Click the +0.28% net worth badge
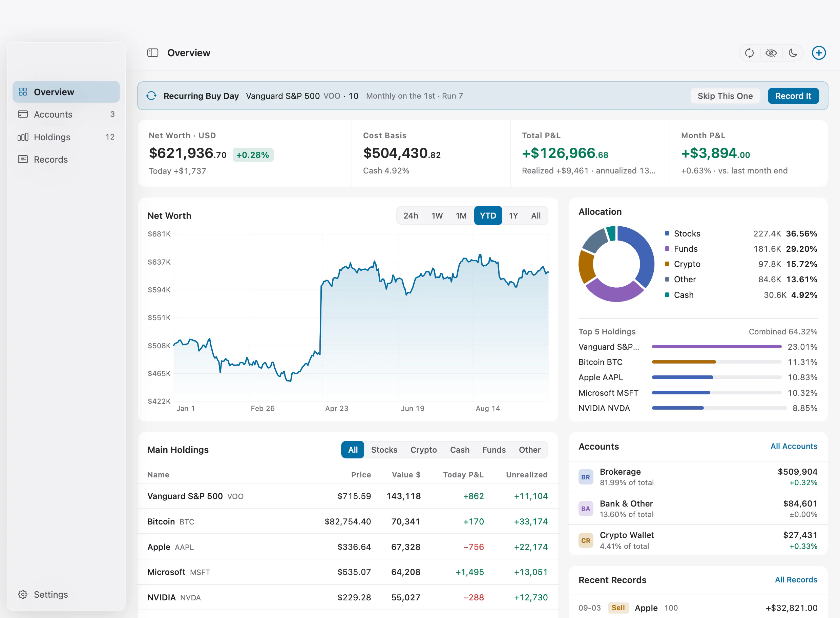Image resolution: width=840 pixels, height=618 pixels. tap(253, 155)
